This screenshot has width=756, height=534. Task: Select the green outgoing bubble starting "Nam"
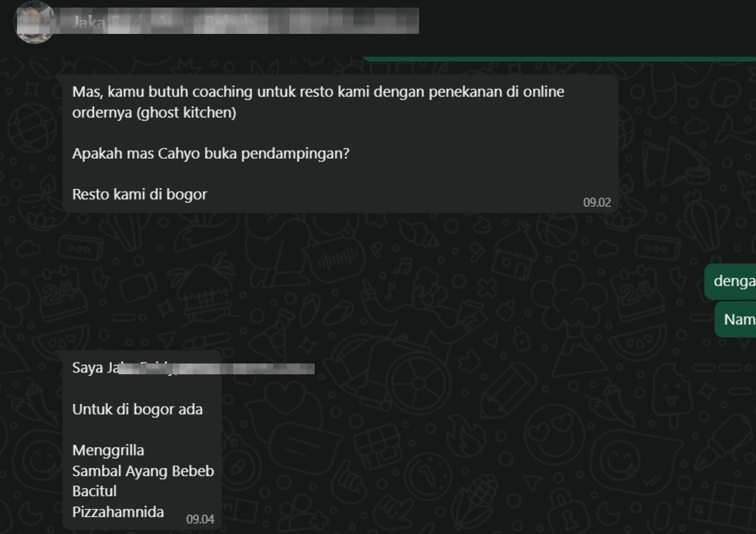click(x=736, y=320)
